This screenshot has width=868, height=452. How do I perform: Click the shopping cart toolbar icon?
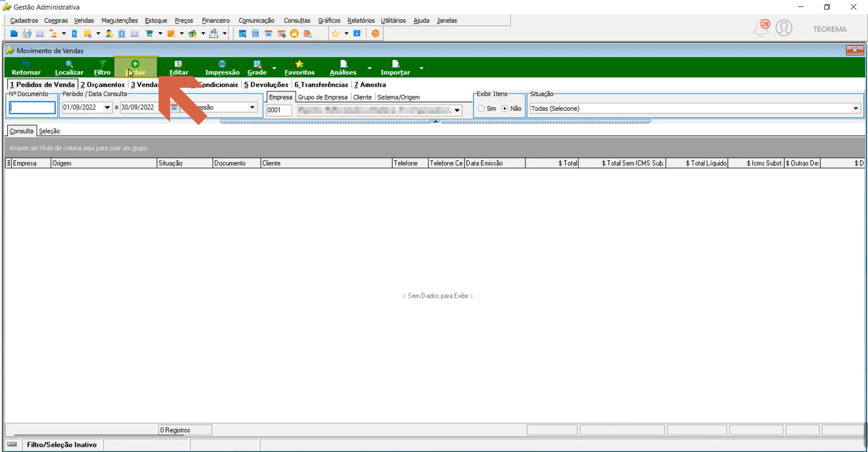click(150, 34)
